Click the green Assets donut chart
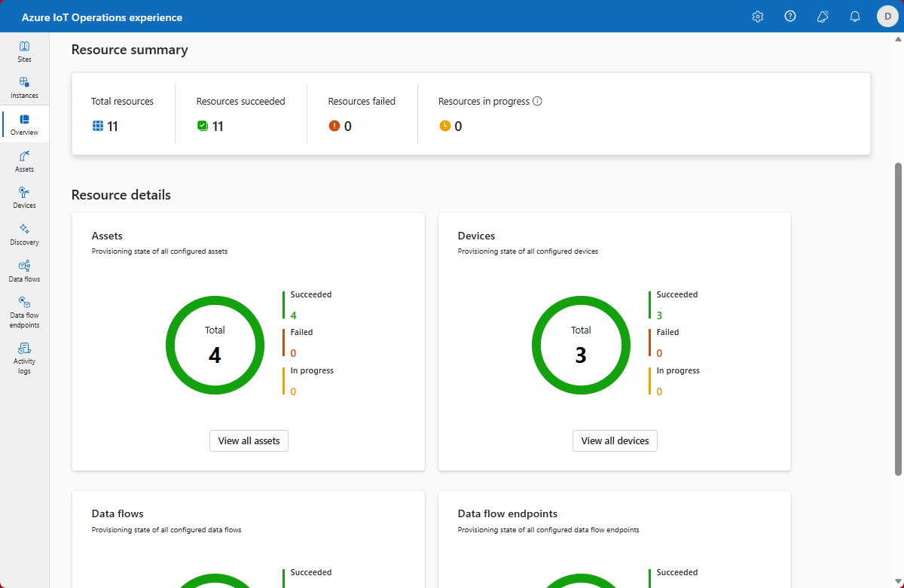904x588 pixels. [x=170, y=346]
